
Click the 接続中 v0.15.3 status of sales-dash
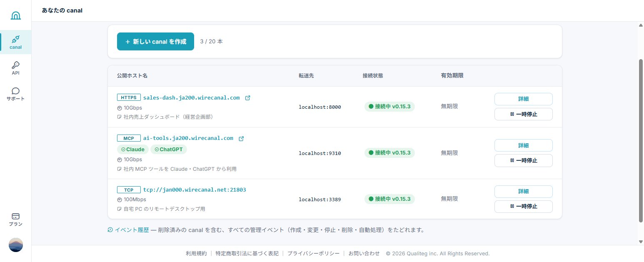click(389, 106)
